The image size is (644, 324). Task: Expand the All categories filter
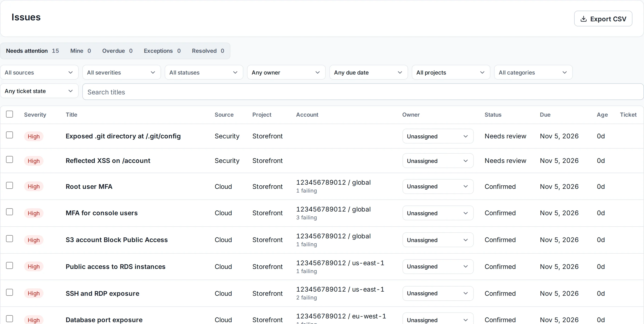point(533,72)
